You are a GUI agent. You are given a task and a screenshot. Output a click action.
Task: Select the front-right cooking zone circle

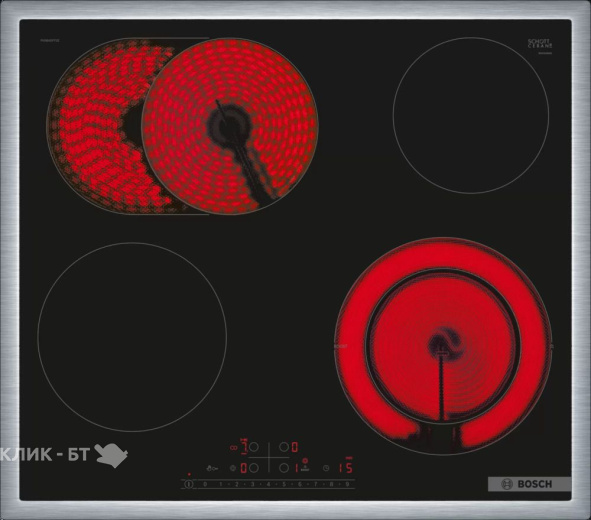284,468
